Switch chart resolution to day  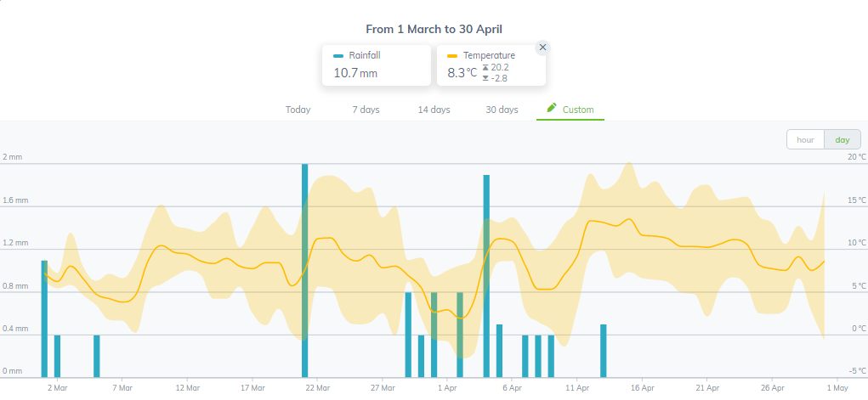(842, 139)
